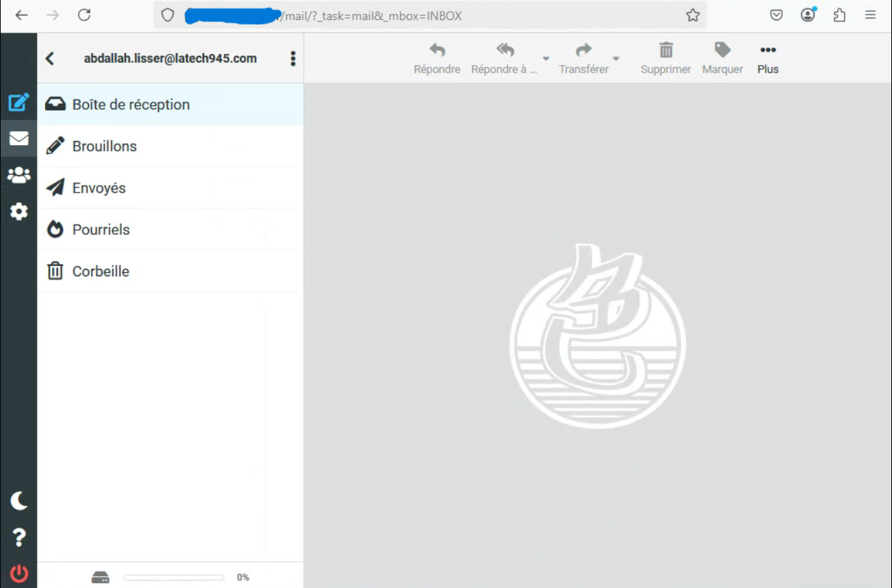Open the Pocket save icon

pyautogui.click(x=777, y=15)
